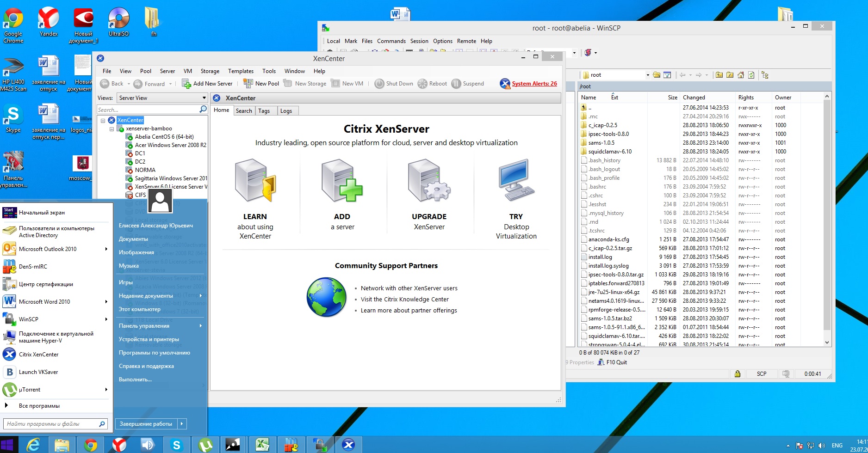Click Add New Server in XenCenter toolbar
The width and height of the screenshot is (868, 453).
click(x=207, y=84)
